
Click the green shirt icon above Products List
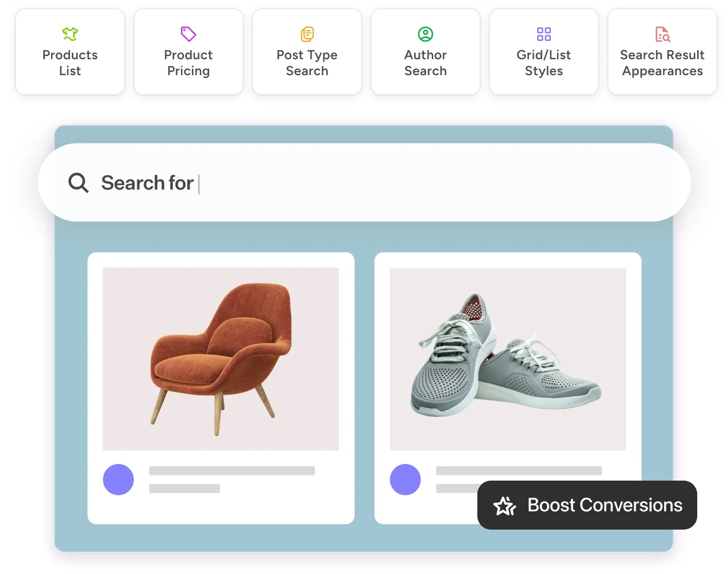click(x=70, y=34)
